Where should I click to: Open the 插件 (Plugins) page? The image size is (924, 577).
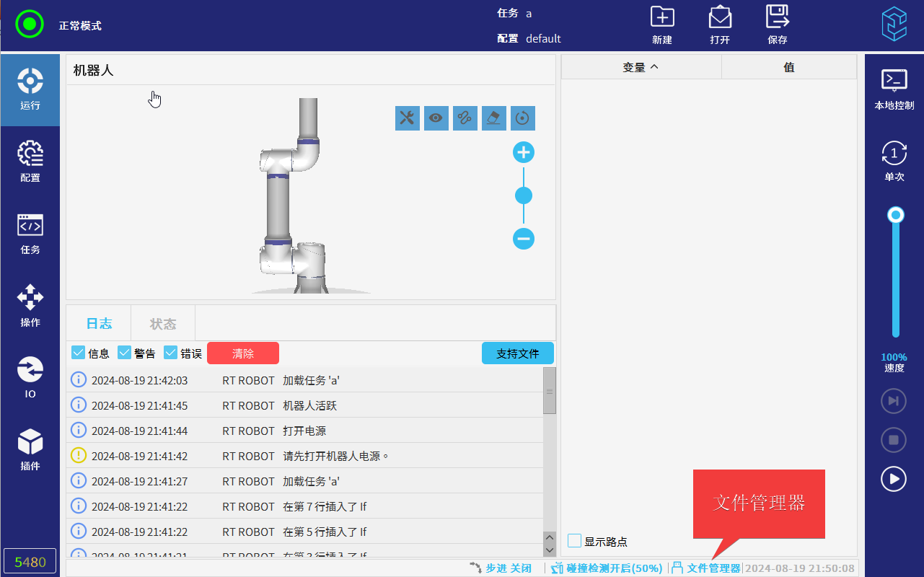click(x=30, y=450)
